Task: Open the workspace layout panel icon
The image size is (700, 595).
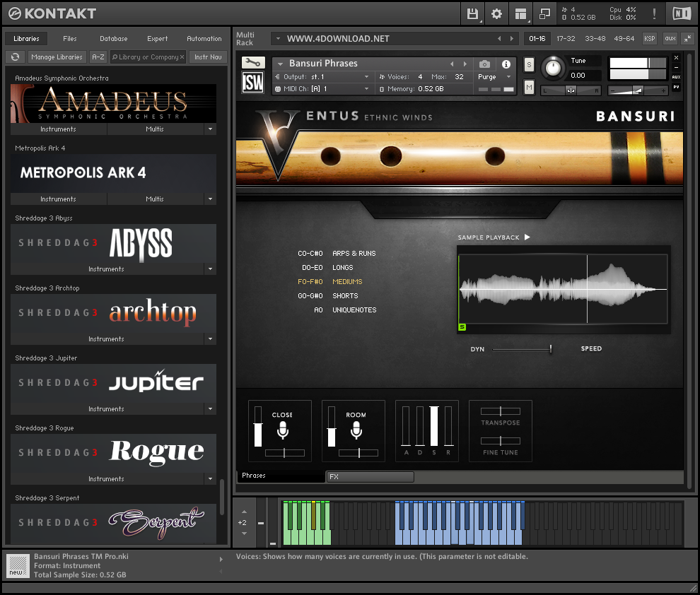Action: click(520, 14)
